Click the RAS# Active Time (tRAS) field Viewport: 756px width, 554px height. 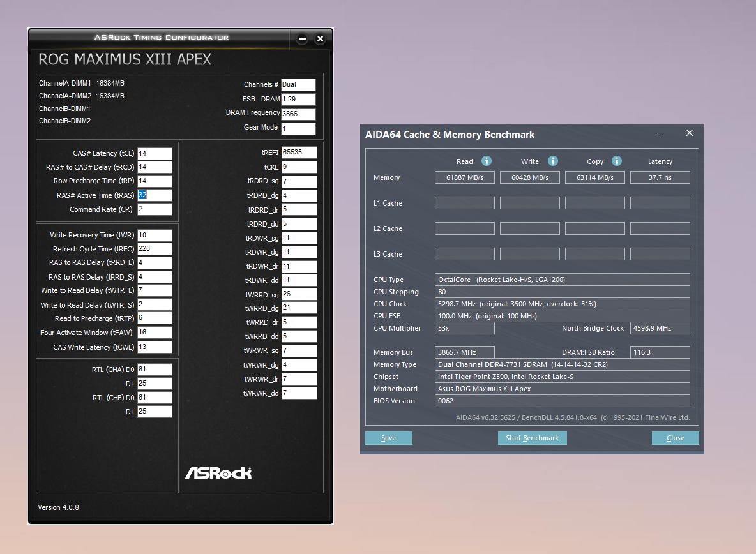tap(155, 195)
